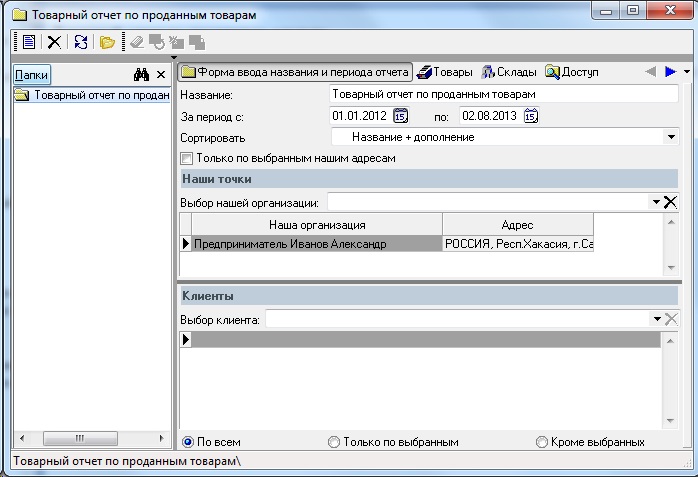The width and height of the screenshot is (698, 477).
Task: Click the greyed eraser toolbar icon
Action: [x=137, y=42]
